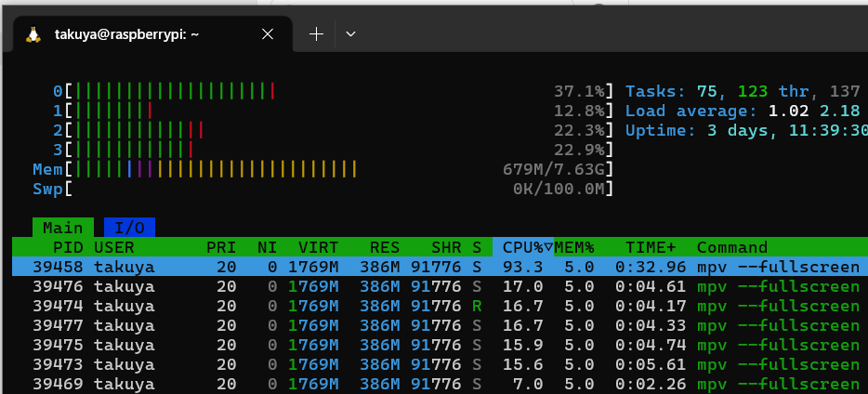
Task: Click the 0:32.96 TIME+ value
Action: [651, 268]
